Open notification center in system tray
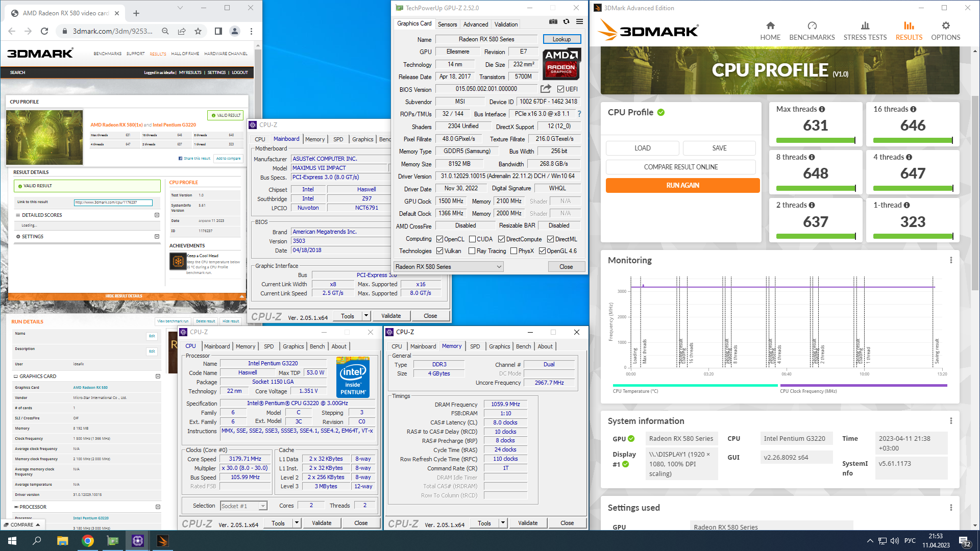This screenshot has height=551, width=980. 964,541
